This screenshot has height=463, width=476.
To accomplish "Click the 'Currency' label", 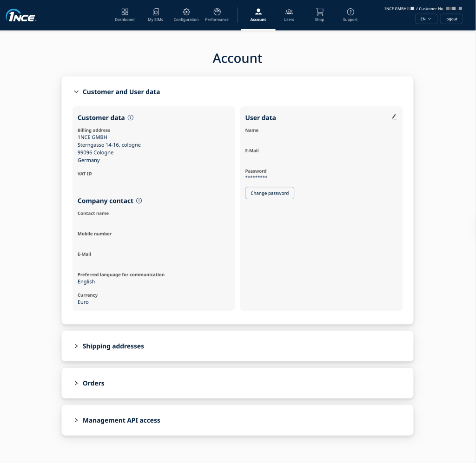I will click(87, 295).
